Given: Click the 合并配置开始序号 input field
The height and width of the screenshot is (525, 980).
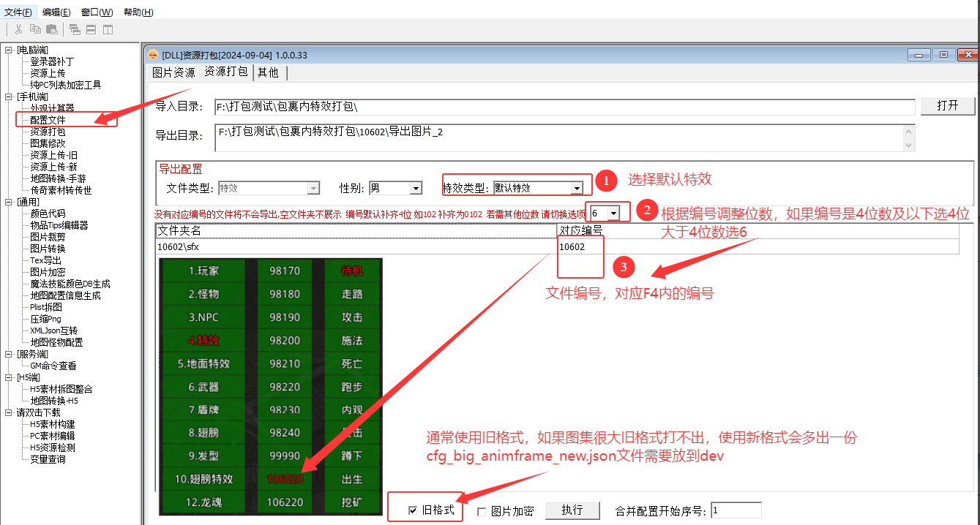Looking at the screenshot, I should pyautogui.click(x=736, y=510).
